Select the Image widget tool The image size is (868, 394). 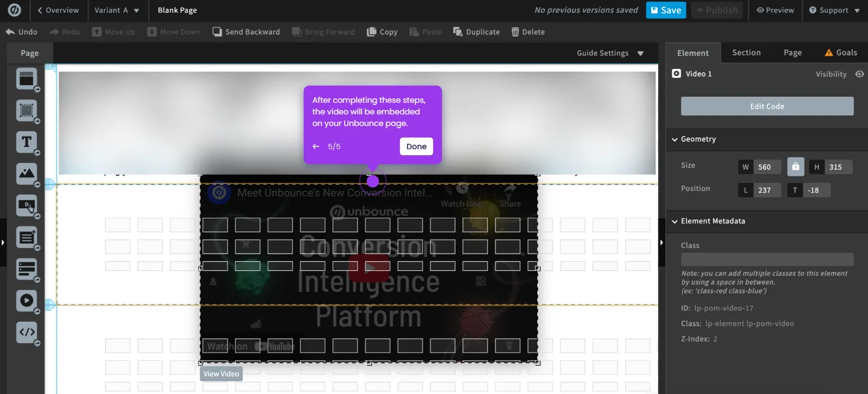pyautogui.click(x=27, y=174)
